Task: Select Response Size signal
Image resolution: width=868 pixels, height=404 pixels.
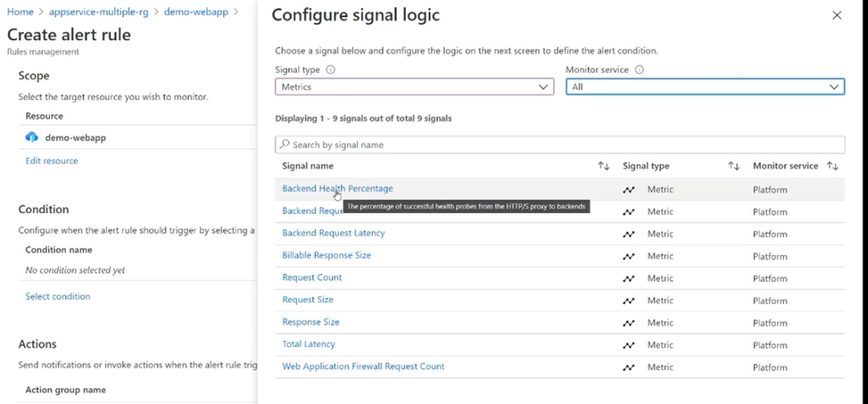Action: tap(310, 322)
